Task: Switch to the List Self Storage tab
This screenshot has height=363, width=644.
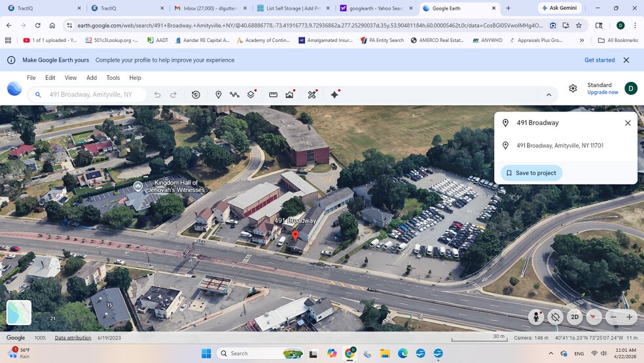Action: pyautogui.click(x=293, y=9)
